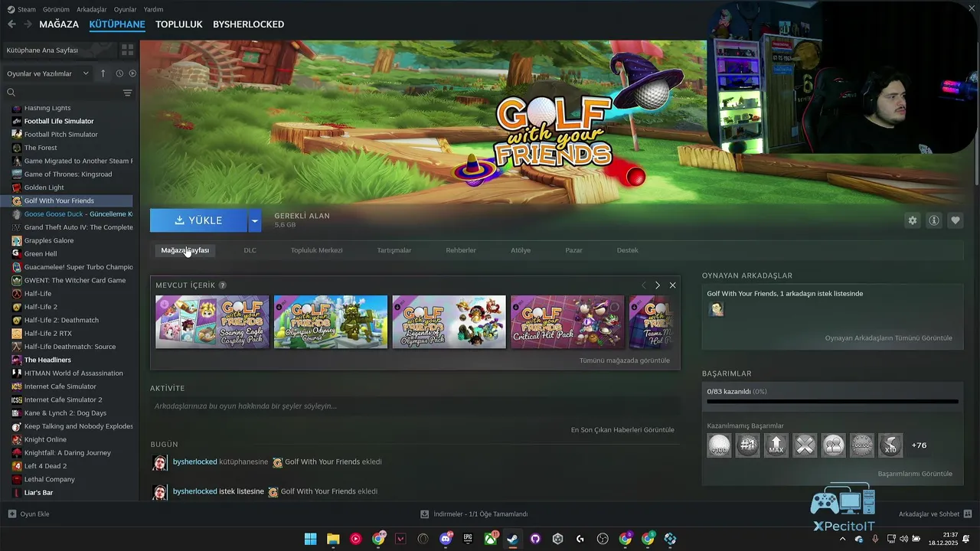Open Oyunlar menu in menu bar

126,9
